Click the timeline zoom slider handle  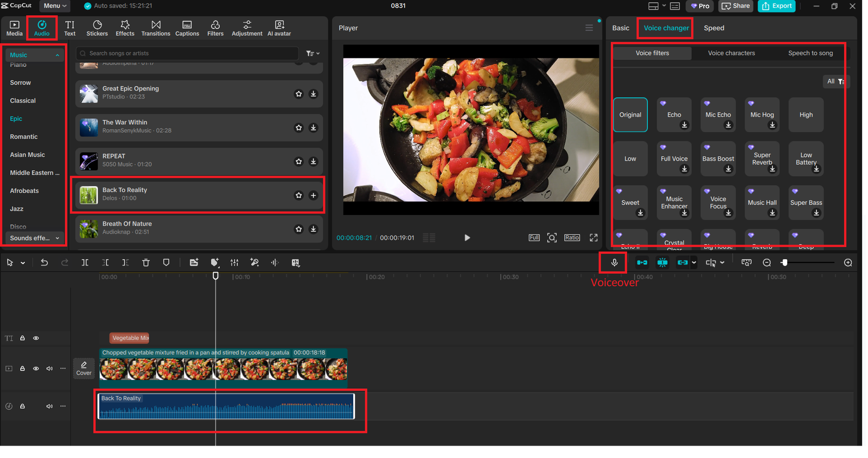(784, 262)
